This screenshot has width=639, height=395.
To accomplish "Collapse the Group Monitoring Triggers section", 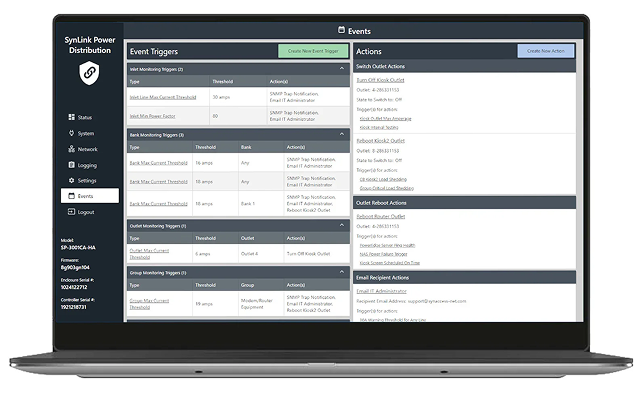I will tap(342, 272).
